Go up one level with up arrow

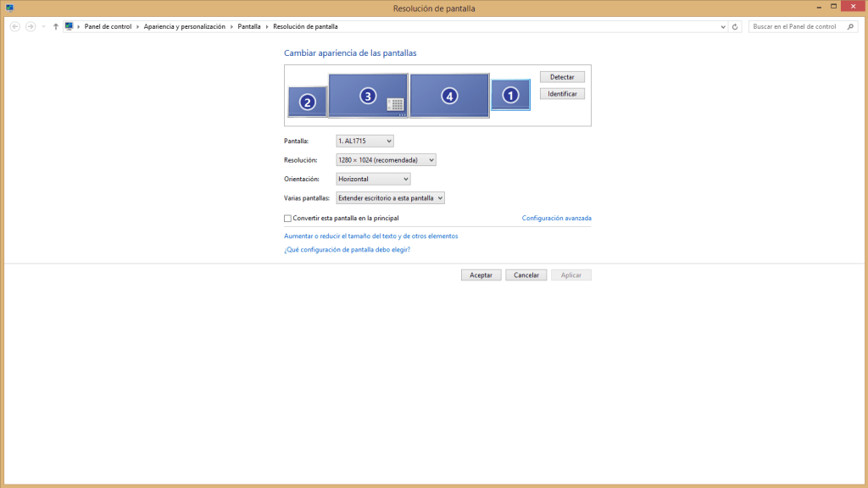55,26
